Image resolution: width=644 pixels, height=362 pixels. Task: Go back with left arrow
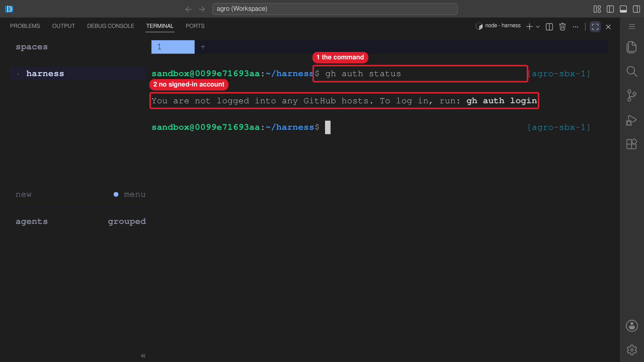pos(189,9)
